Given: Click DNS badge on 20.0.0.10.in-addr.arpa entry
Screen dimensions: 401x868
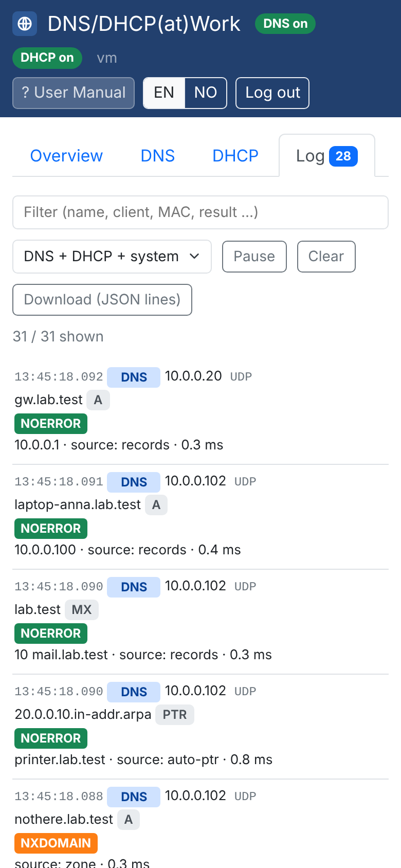Looking at the screenshot, I should (x=134, y=692).
